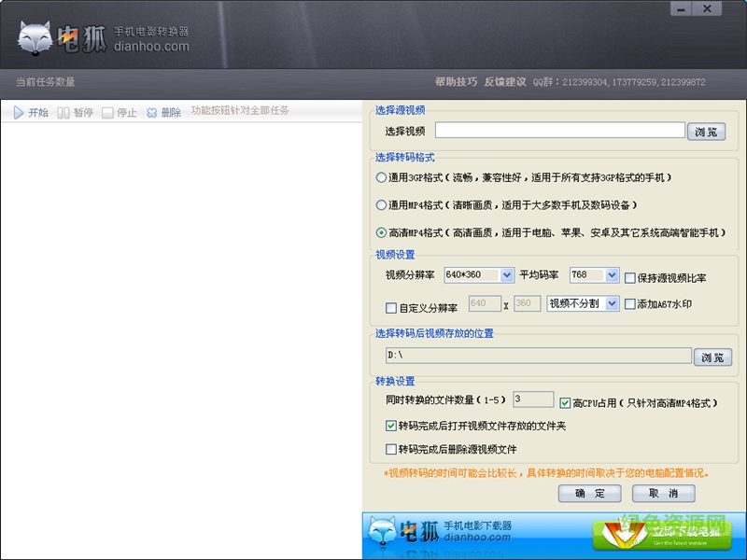This screenshot has height=560, width=747.
Task: Click the 确定 confirm button
Action: click(x=589, y=494)
